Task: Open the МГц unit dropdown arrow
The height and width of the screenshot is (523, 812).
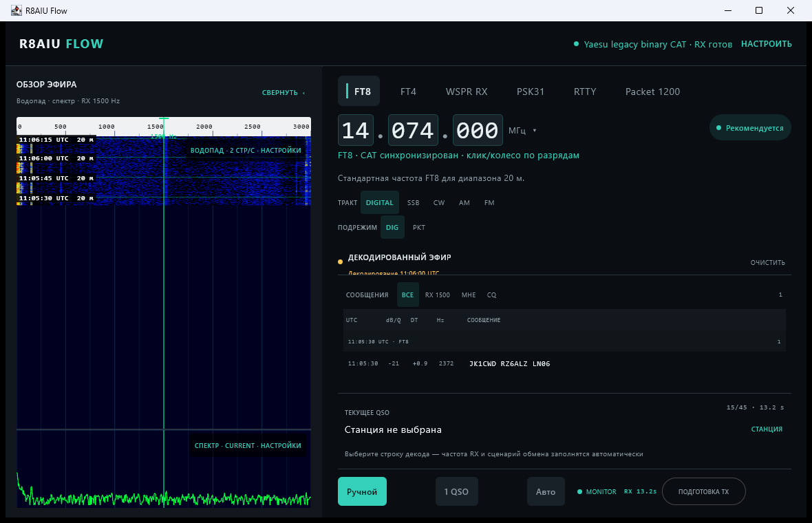Action: 535,131
